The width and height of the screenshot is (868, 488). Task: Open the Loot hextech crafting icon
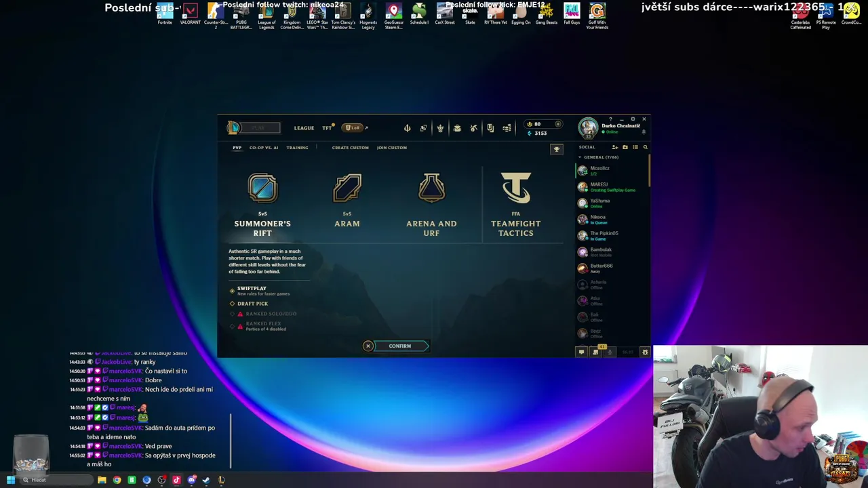pyautogui.click(x=473, y=128)
